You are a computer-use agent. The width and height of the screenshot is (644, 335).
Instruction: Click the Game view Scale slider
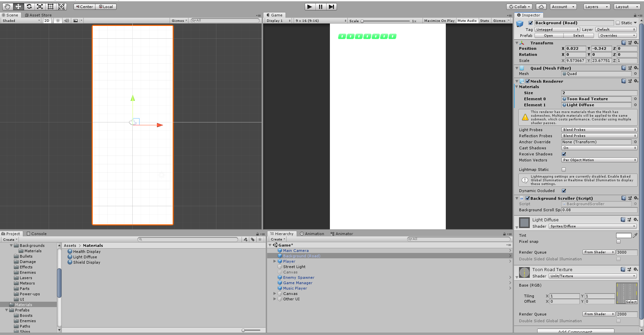coord(386,21)
